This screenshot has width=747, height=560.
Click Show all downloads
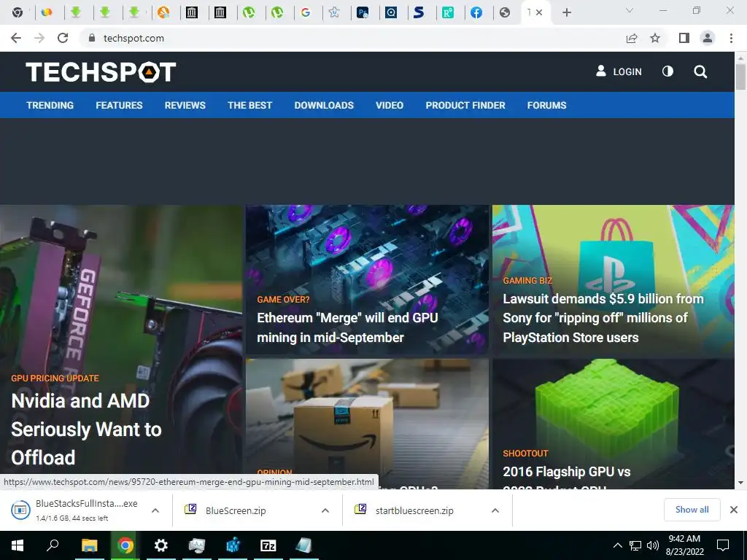tap(692, 510)
